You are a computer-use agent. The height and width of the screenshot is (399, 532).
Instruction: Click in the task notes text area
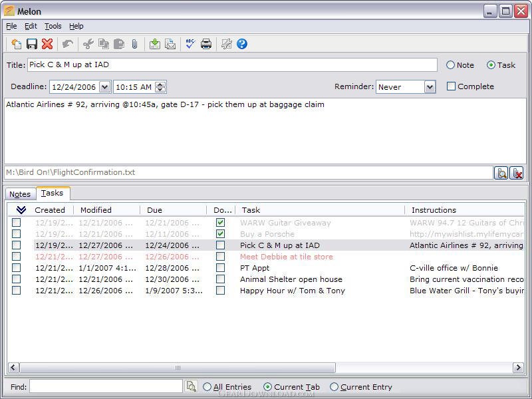[x=265, y=131]
